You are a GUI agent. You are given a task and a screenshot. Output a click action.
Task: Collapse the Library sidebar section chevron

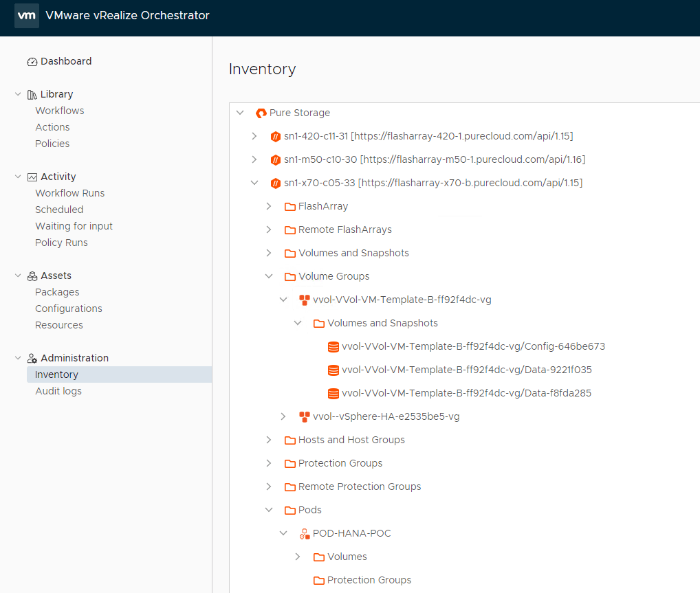pos(18,94)
